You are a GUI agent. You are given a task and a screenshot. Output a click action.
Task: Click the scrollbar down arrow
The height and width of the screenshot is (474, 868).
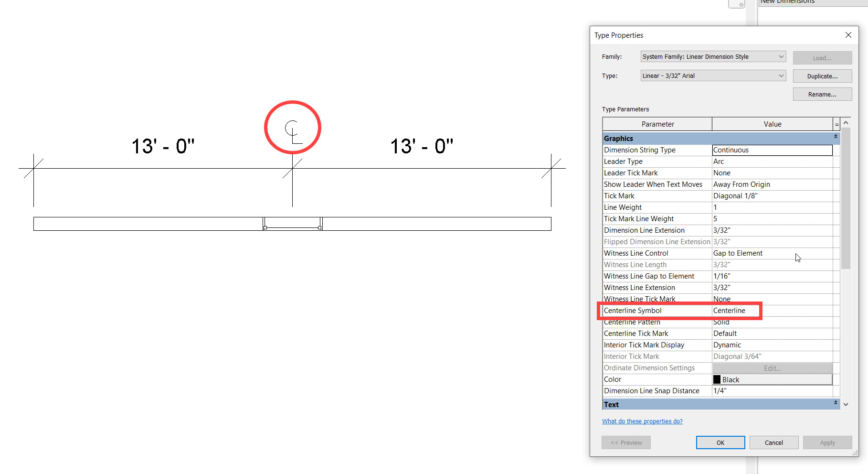[x=846, y=404]
